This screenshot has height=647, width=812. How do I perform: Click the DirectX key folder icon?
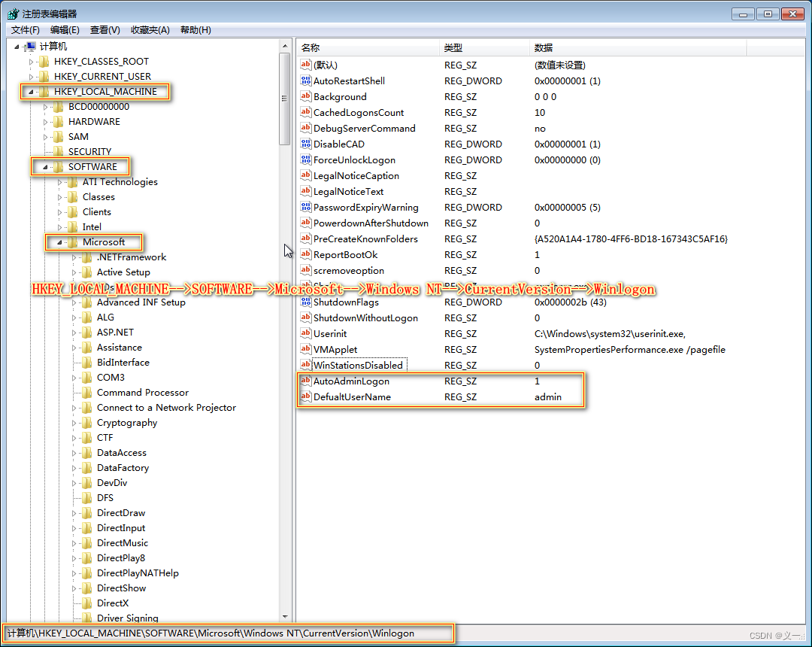tap(87, 603)
